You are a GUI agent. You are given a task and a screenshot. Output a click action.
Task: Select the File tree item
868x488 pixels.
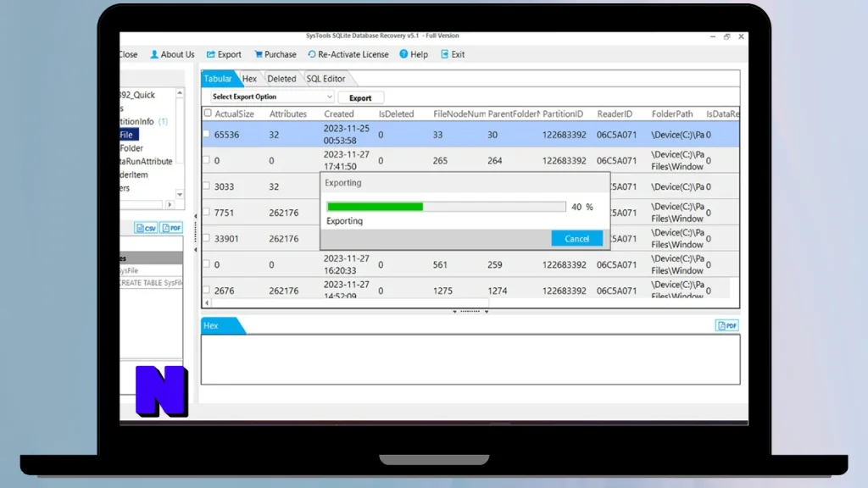[x=127, y=135]
